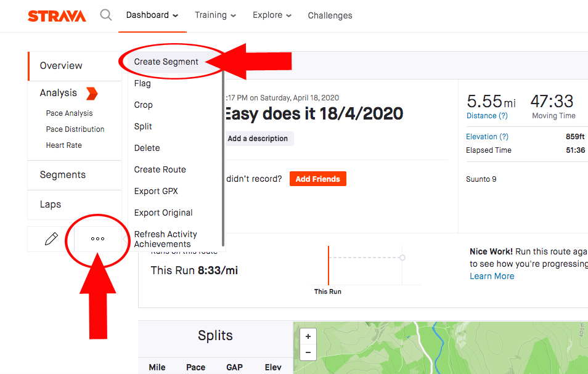Click the Strava logo
Image resolution: width=588 pixels, height=374 pixels.
pyautogui.click(x=57, y=16)
